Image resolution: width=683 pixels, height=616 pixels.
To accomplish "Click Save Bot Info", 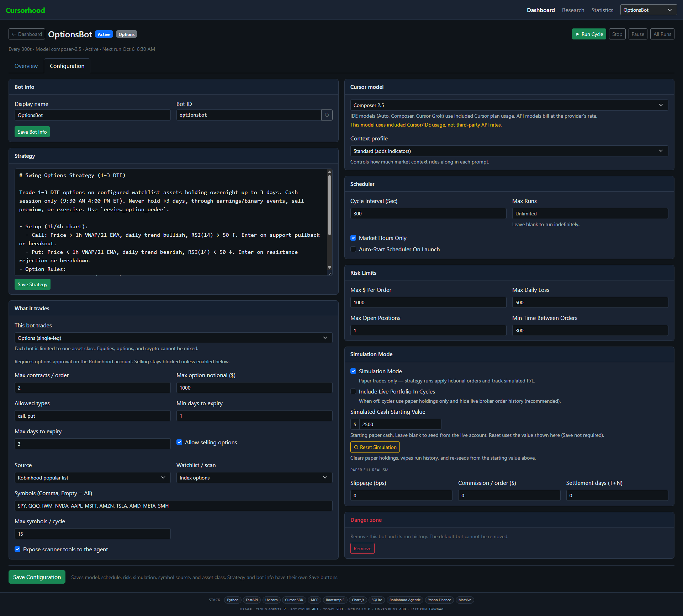I will tap(32, 132).
